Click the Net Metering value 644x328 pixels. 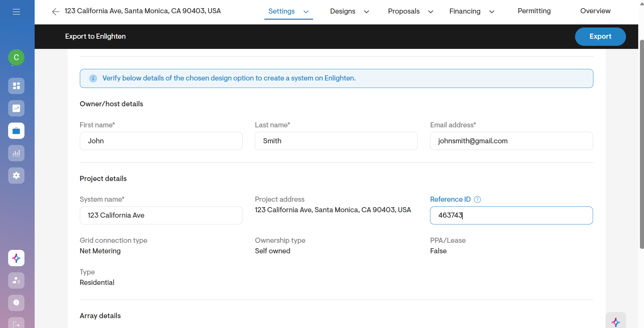(100, 251)
